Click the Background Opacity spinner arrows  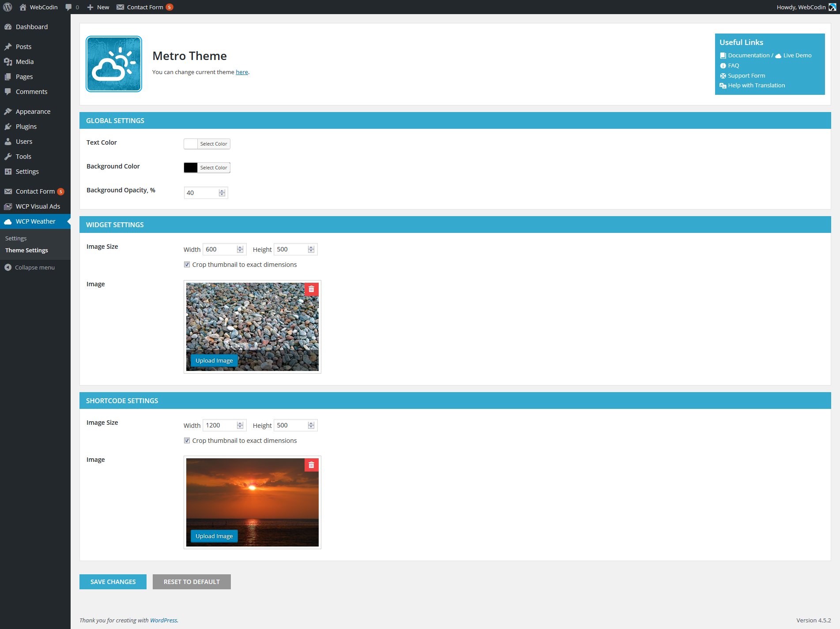tap(222, 193)
